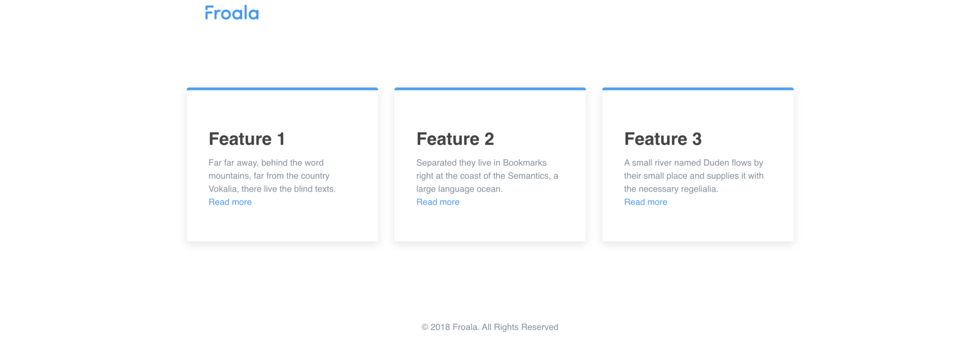
Task: Click the Feature 3 title
Action: point(663,139)
